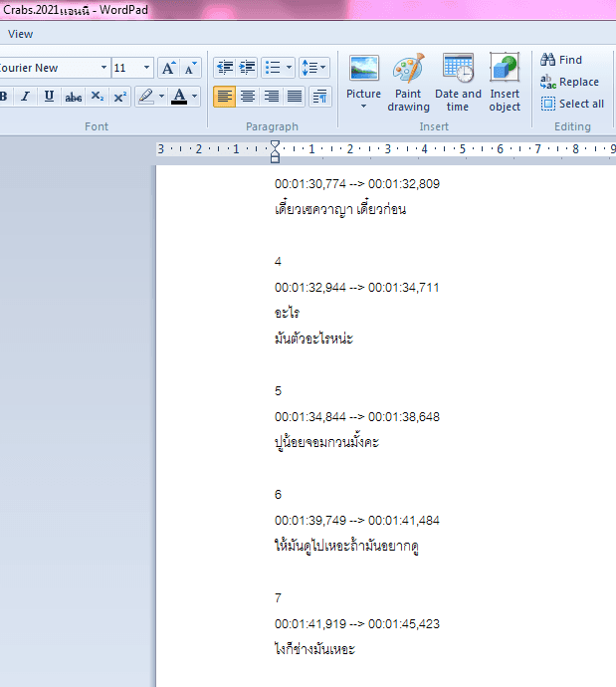Increase indent of the paragraph
The image size is (616, 687).
click(248, 68)
